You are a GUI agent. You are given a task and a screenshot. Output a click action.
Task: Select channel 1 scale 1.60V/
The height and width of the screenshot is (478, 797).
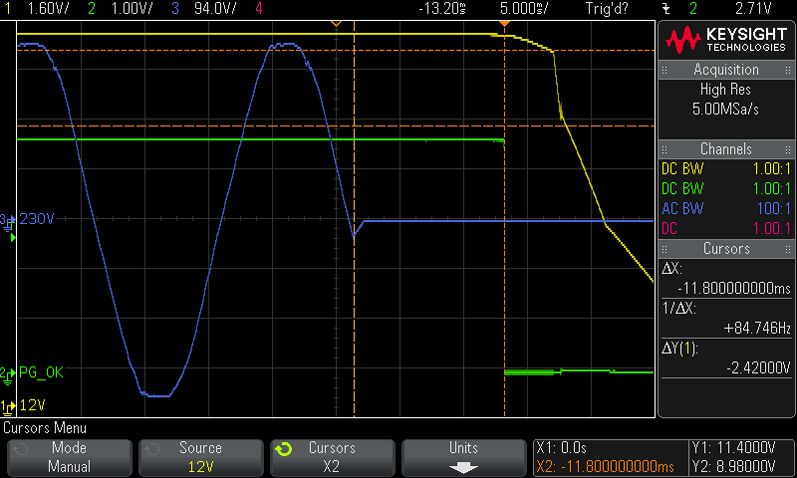47,8
